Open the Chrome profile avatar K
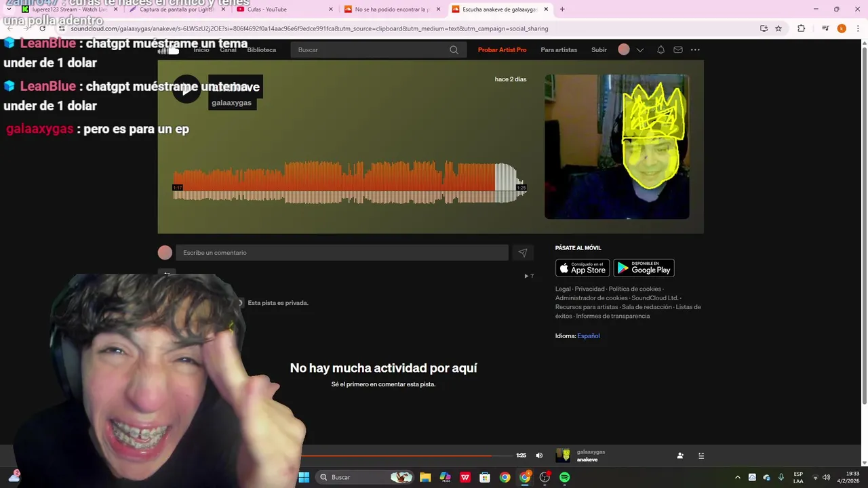Screen dimensions: 868x488 click(842, 28)
